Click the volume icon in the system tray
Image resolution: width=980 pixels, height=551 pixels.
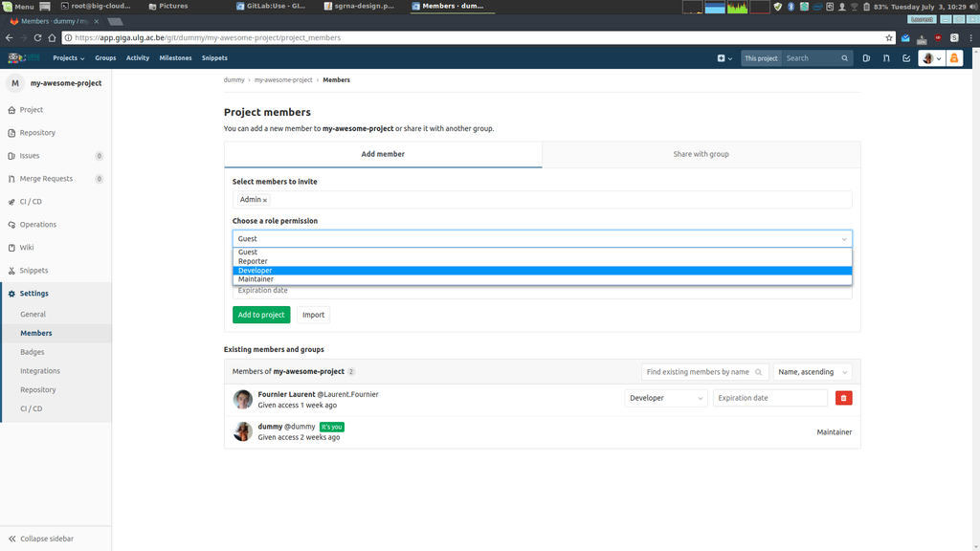(973, 7)
